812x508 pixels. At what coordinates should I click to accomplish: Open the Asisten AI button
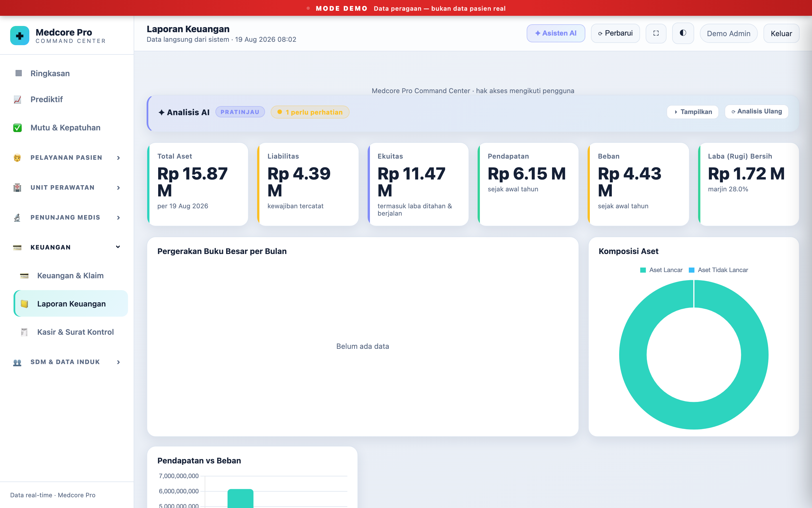(x=556, y=33)
